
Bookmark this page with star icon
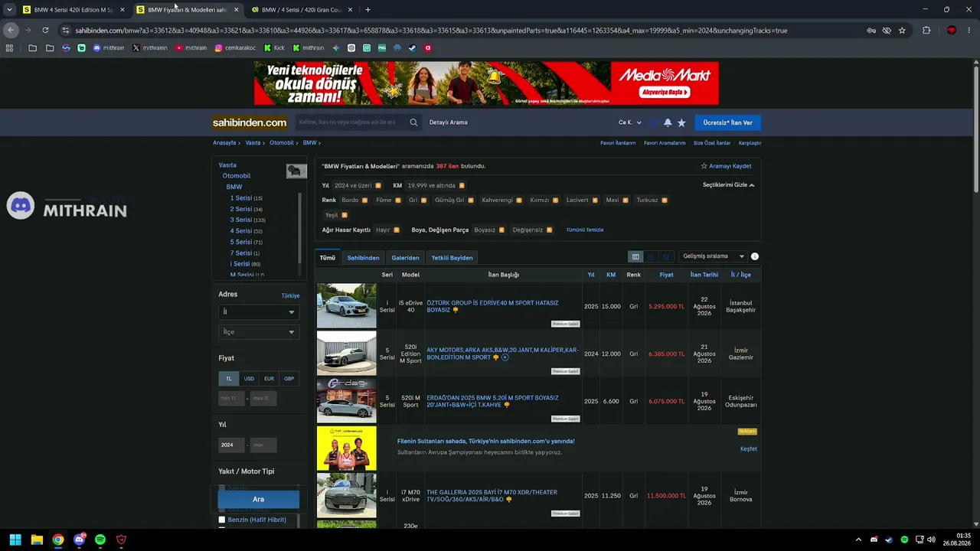coord(902,31)
